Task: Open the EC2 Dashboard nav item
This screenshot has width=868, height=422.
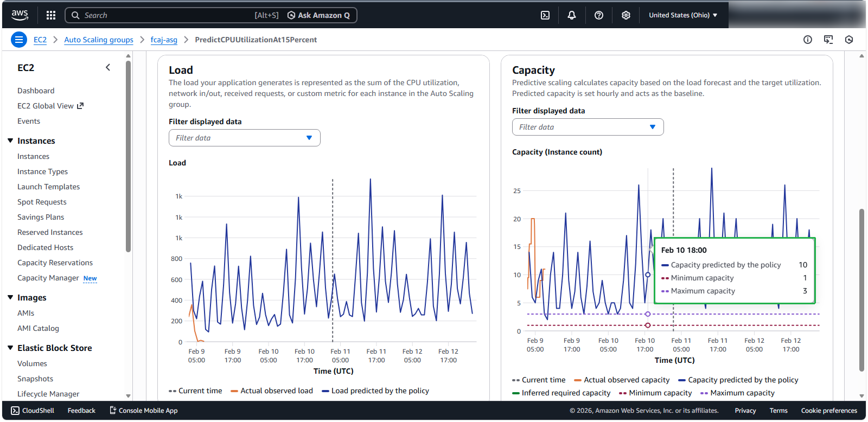Action: [x=36, y=91]
